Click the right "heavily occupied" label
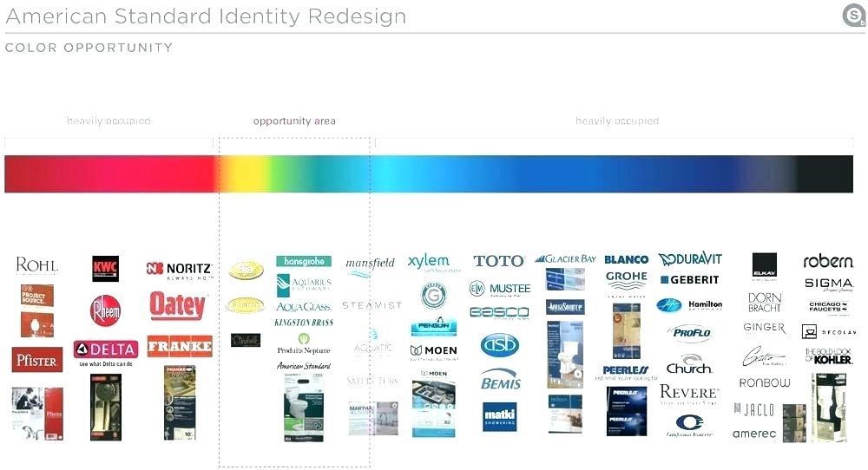The height and width of the screenshot is (470, 868). (617, 121)
